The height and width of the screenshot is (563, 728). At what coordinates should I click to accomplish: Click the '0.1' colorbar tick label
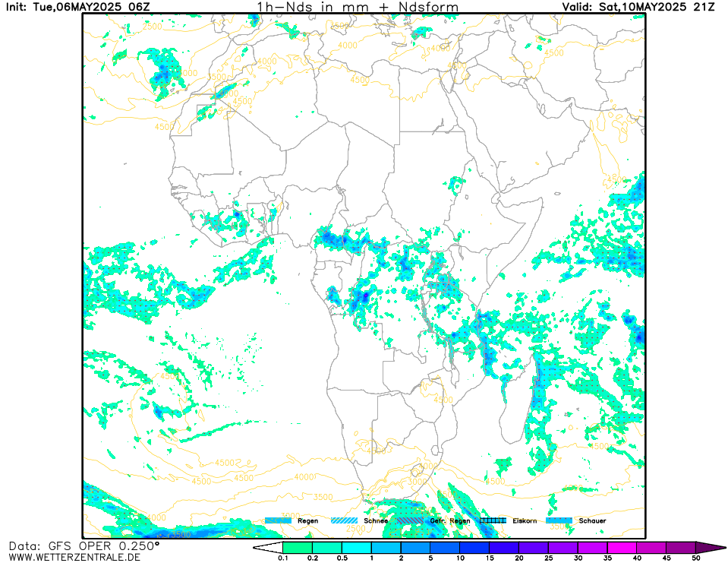click(x=282, y=558)
